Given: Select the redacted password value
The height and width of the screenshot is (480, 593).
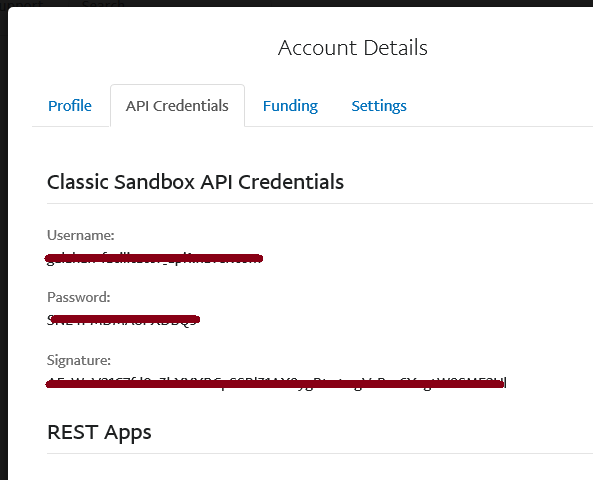Looking at the screenshot, I should coord(123,320).
